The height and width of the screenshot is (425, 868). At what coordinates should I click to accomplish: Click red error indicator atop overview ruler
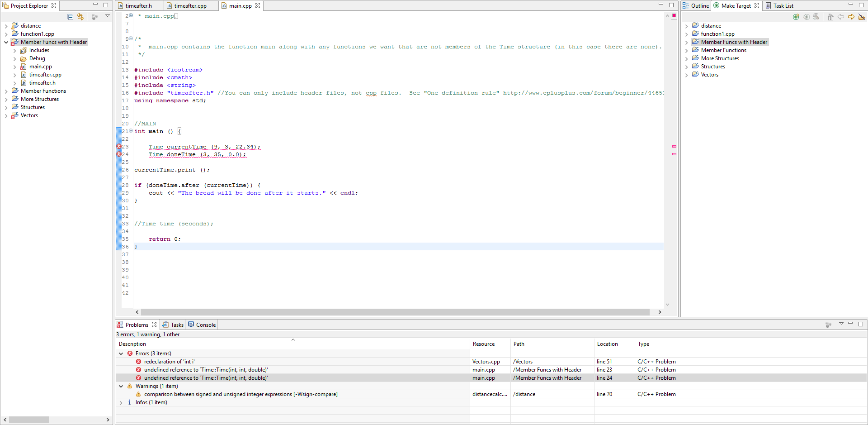(x=674, y=16)
